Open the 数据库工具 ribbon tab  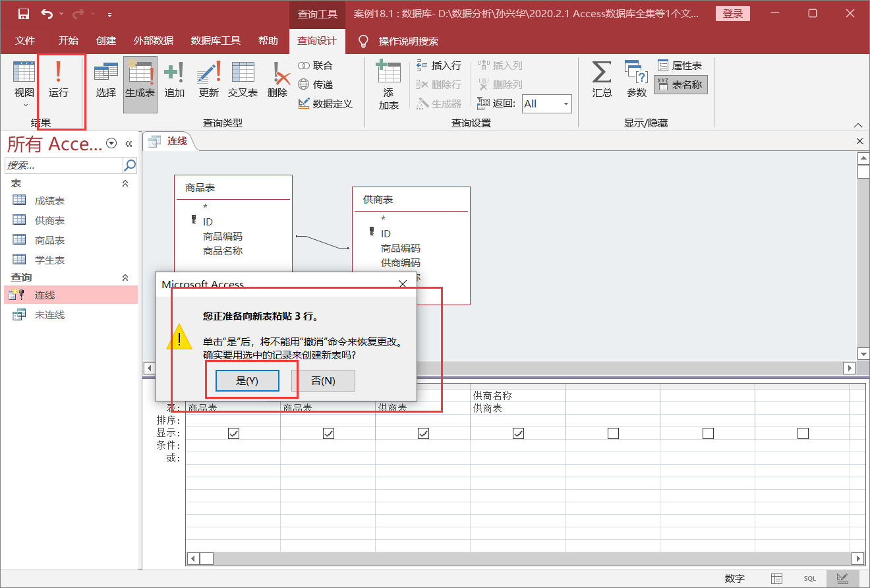[x=216, y=41]
